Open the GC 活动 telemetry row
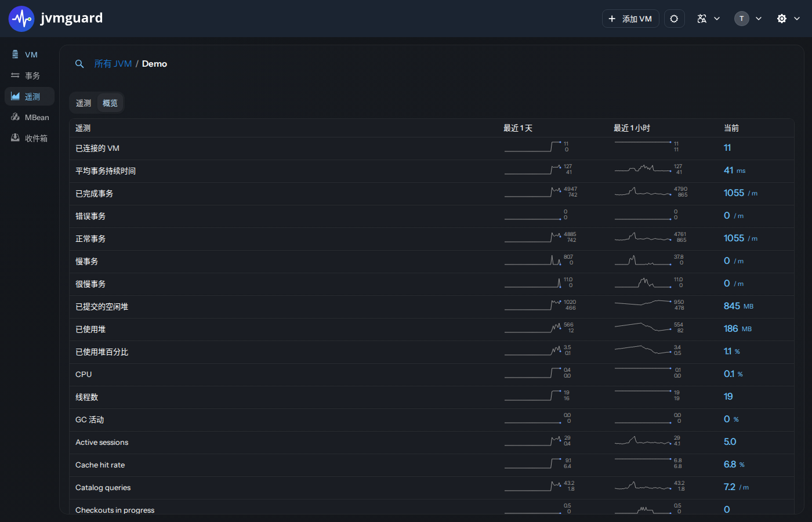 [x=432, y=420]
